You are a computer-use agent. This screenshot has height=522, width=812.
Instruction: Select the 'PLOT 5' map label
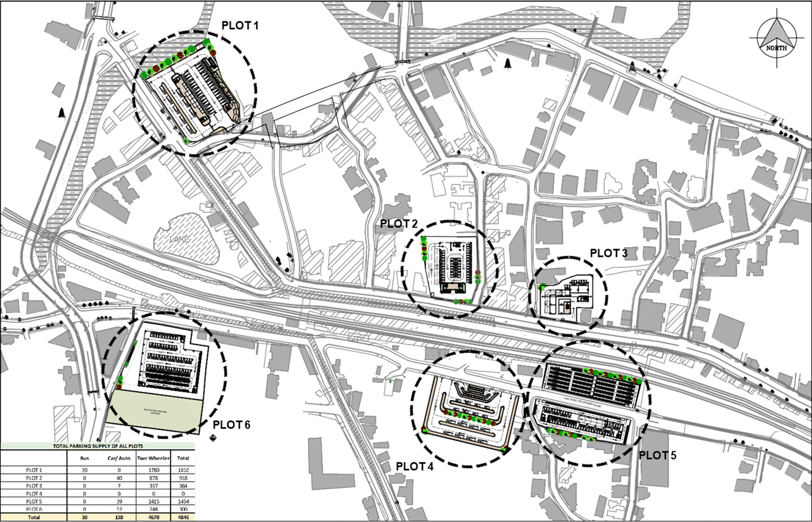click(657, 455)
